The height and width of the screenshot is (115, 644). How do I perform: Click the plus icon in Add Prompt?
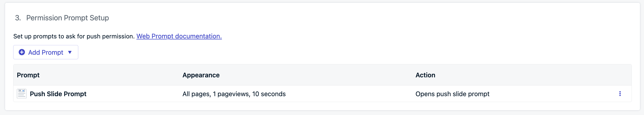click(22, 52)
